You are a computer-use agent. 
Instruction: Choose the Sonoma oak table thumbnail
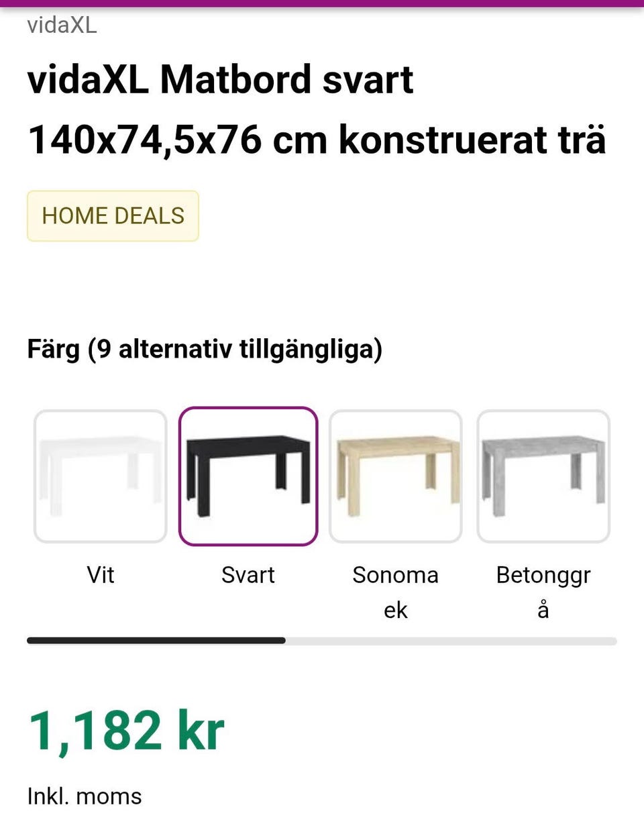click(396, 476)
